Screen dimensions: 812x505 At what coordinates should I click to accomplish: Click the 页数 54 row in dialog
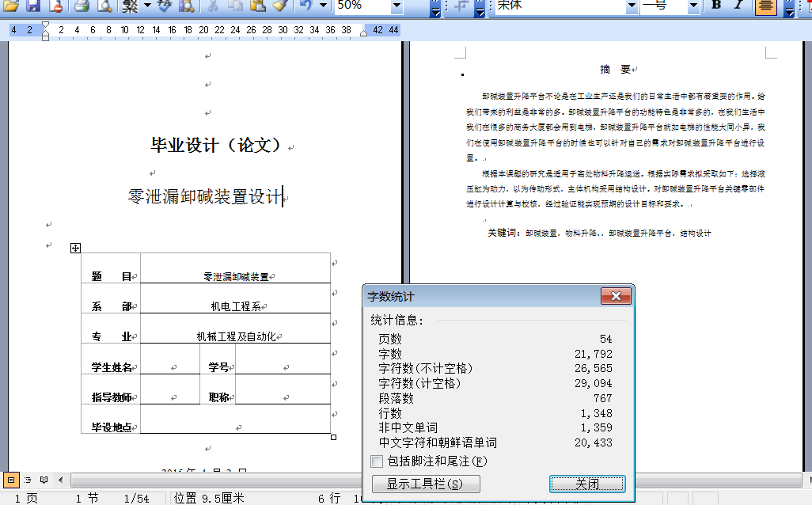pyautogui.click(x=495, y=339)
